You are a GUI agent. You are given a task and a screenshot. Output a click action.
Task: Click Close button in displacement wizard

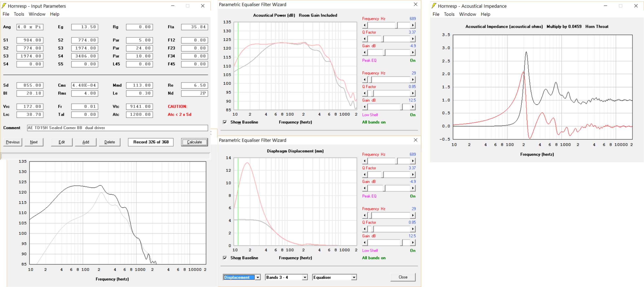403,277
